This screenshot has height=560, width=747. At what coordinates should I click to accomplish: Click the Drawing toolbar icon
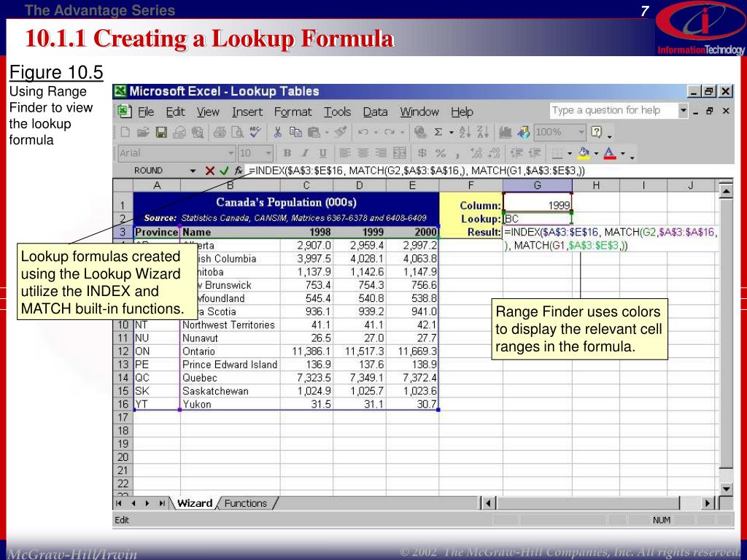tap(523, 133)
